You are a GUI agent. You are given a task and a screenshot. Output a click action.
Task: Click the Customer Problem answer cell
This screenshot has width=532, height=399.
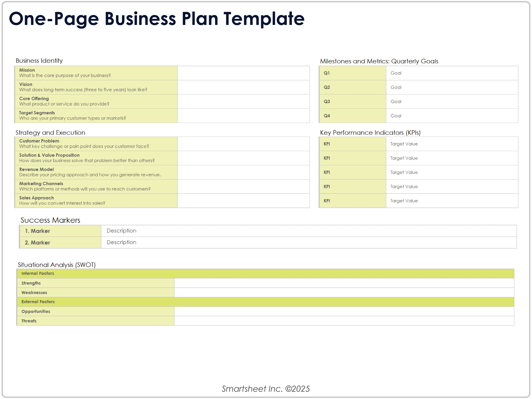point(243,144)
